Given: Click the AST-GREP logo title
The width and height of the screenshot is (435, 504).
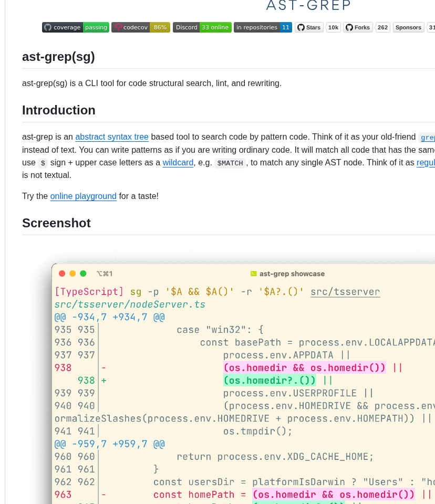Looking at the screenshot, I should 308,5.
